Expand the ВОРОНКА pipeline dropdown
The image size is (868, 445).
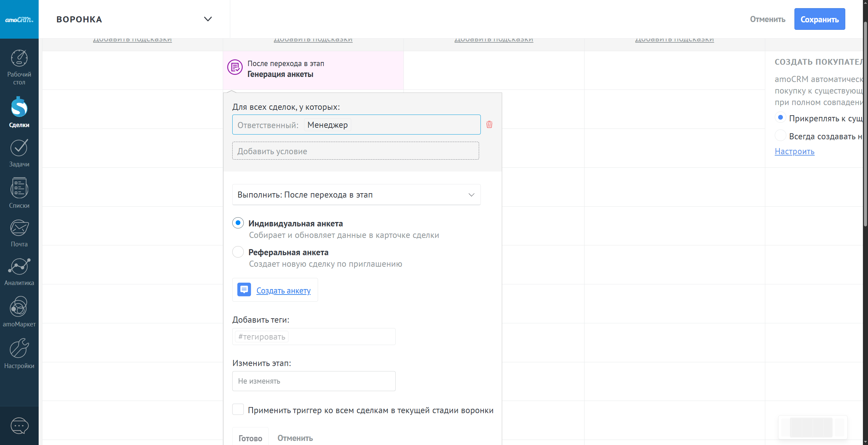click(x=208, y=19)
